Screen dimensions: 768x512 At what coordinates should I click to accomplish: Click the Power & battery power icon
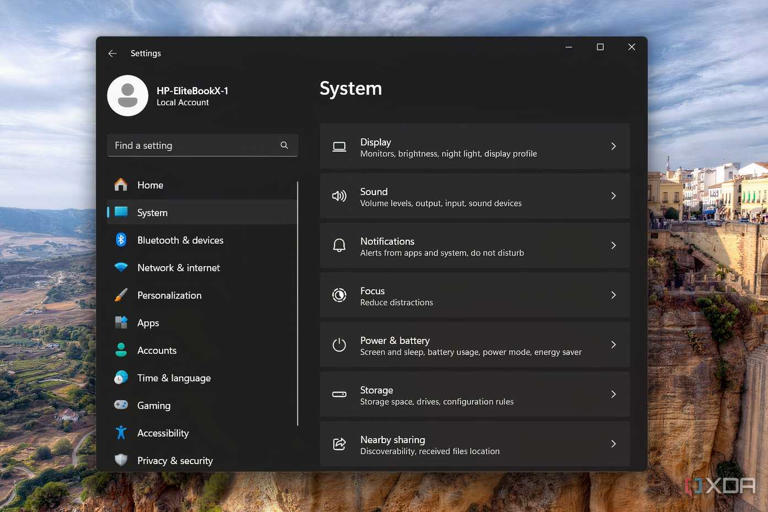[x=339, y=344]
